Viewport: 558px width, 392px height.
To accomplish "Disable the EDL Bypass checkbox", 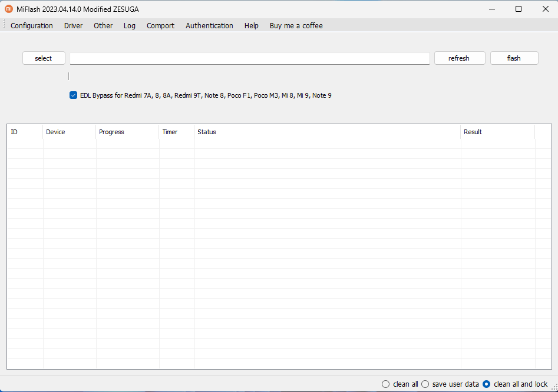I will pos(73,95).
